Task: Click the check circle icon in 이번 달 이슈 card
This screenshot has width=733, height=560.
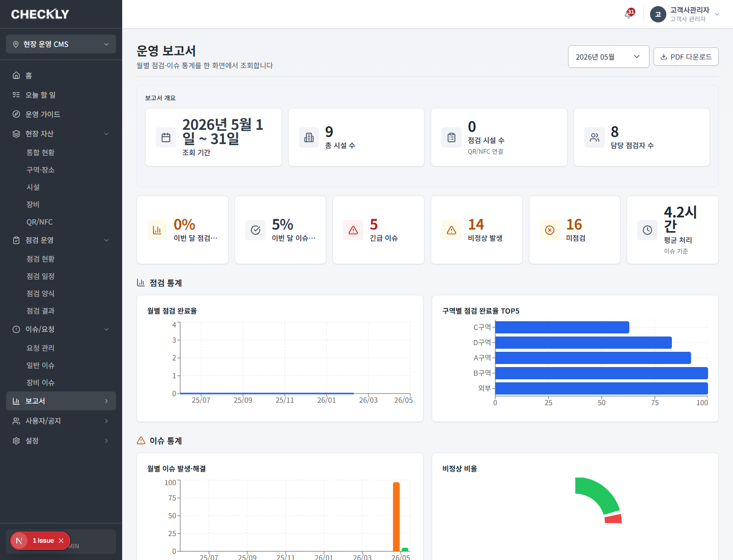Action: coord(256,230)
